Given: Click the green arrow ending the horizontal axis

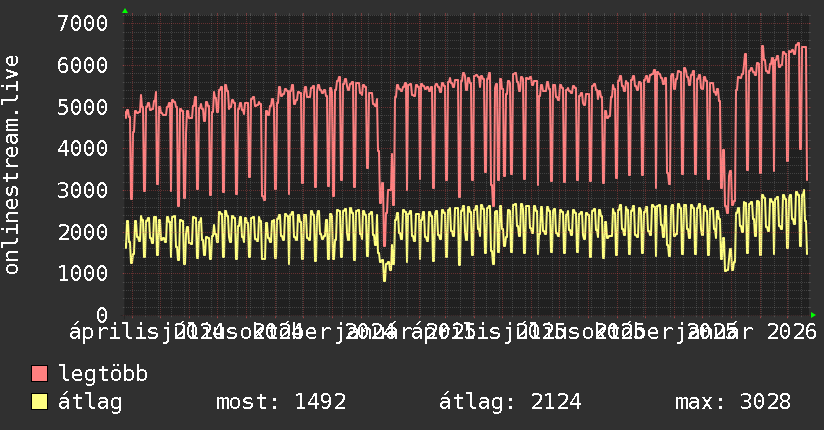Looking at the screenshot, I should click(x=812, y=315).
